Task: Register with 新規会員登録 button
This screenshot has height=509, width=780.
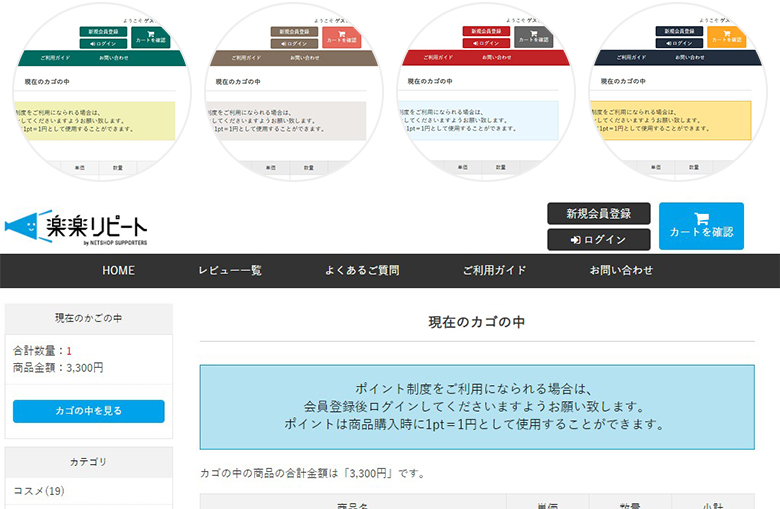Action: (x=599, y=213)
